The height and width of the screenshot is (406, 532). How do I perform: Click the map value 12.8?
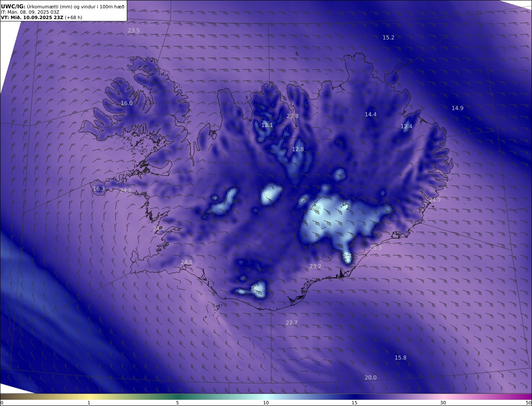point(298,149)
